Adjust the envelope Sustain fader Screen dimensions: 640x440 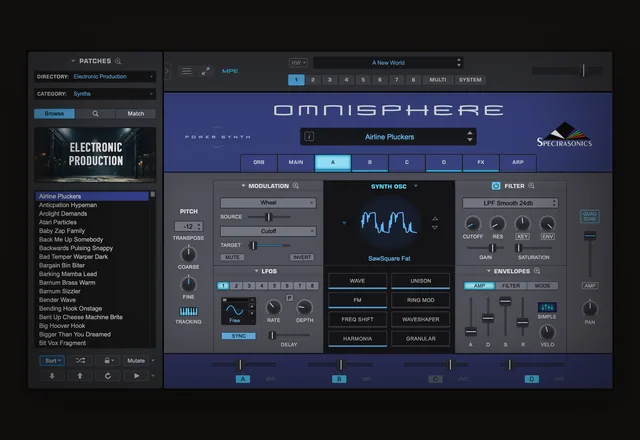pos(505,301)
